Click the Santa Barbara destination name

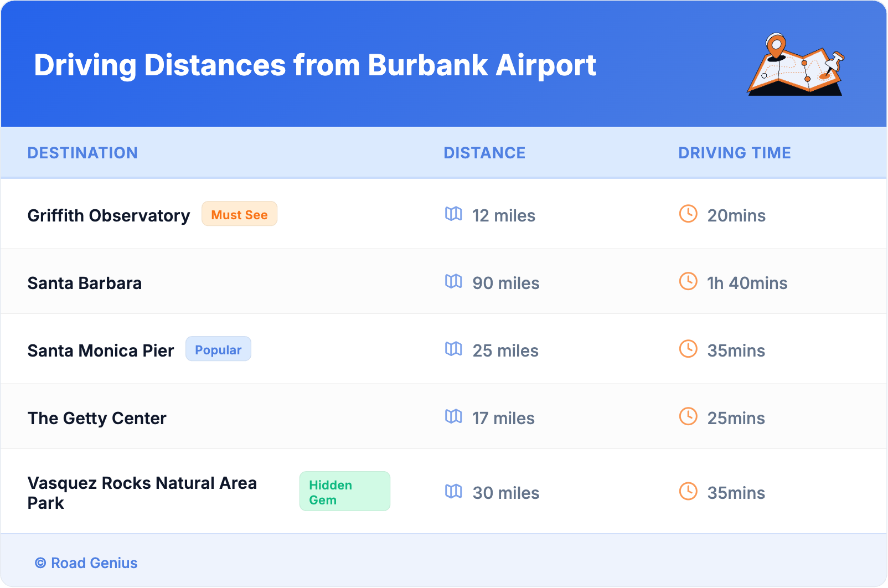pos(85,283)
